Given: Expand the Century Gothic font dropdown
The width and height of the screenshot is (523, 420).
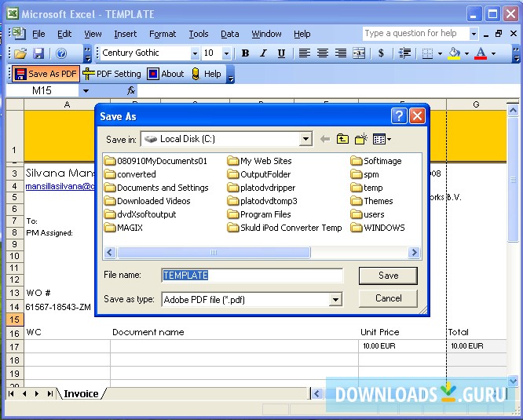Looking at the screenshot, I should (195, 53).
